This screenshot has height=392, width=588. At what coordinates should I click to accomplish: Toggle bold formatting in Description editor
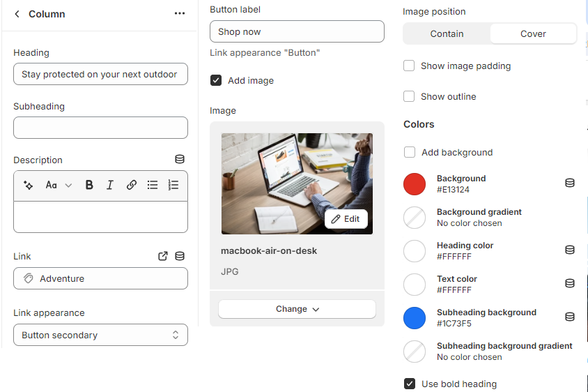point(89,186)
